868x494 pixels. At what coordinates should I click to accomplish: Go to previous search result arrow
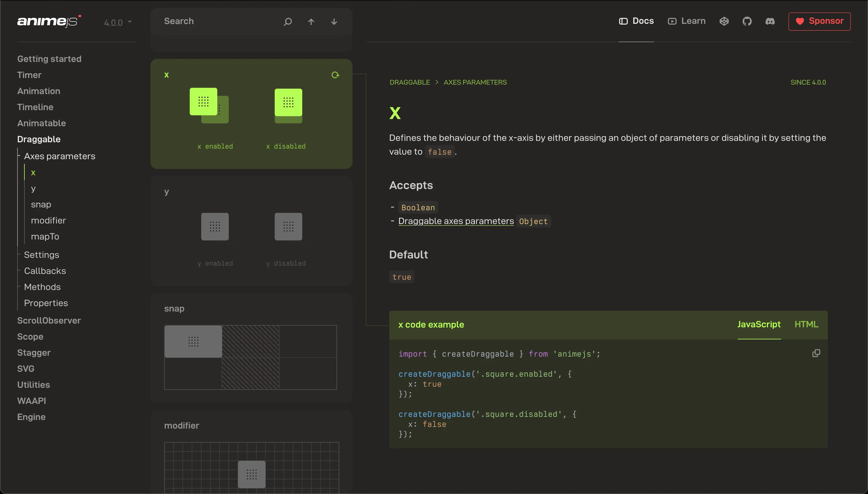pyautogui.click(x=311, y=22)
